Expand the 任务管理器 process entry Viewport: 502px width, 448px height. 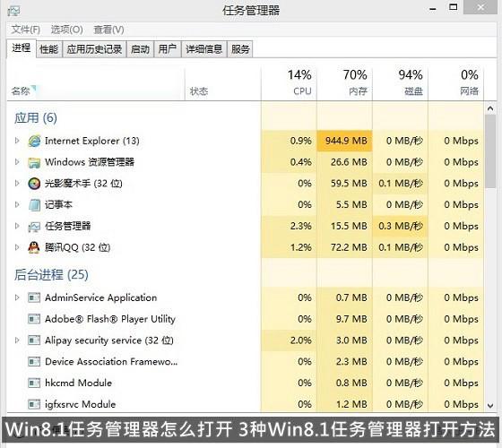click(17, 226)
